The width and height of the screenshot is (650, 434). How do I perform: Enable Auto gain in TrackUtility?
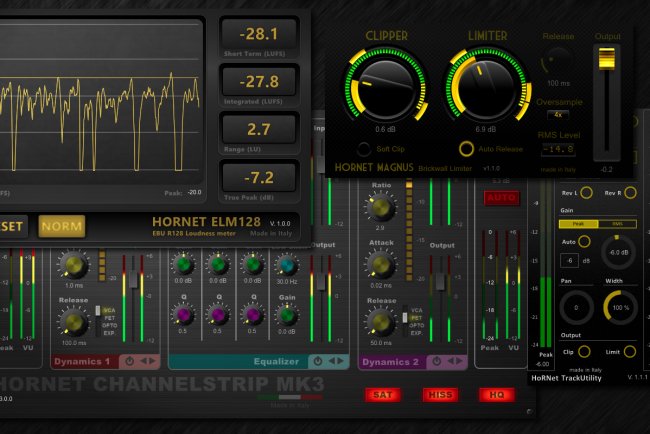coord(584,241)
